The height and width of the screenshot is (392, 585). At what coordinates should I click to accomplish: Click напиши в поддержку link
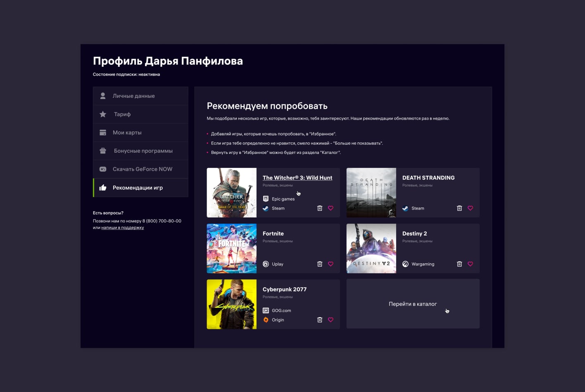point(123,228)
